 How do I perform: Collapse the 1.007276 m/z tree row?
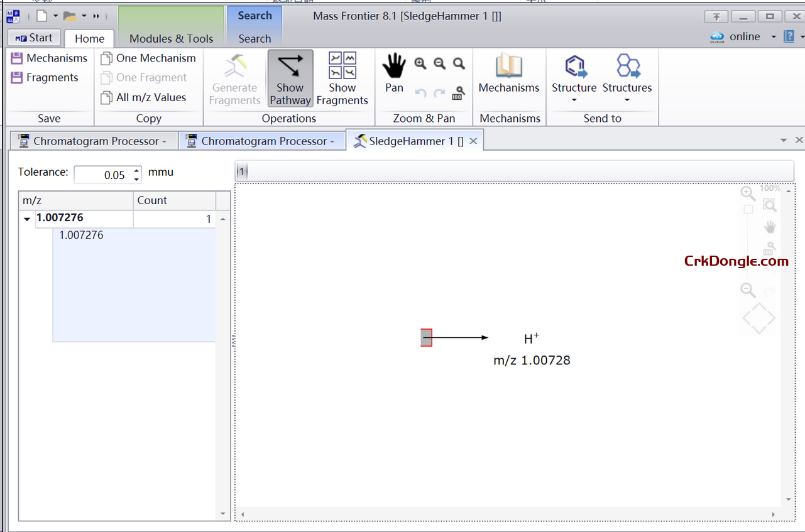coord(27,219)
